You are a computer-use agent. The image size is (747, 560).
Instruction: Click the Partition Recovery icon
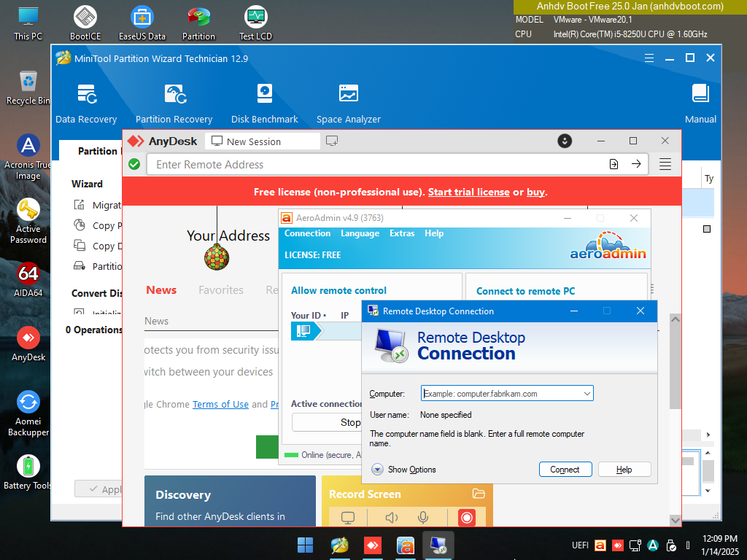pos(174,103)
